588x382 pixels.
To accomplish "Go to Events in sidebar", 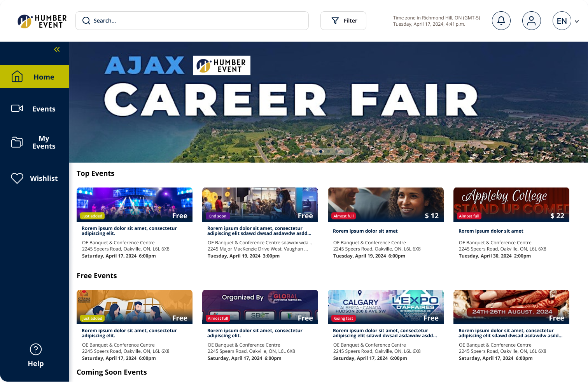I will click(34, 109).
